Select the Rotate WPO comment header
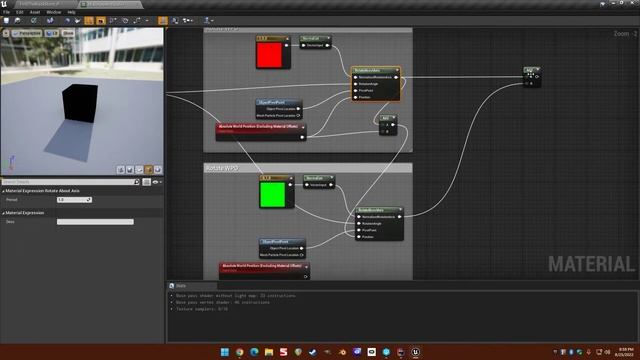The image size is (640, 360). (x=308, y=168)
